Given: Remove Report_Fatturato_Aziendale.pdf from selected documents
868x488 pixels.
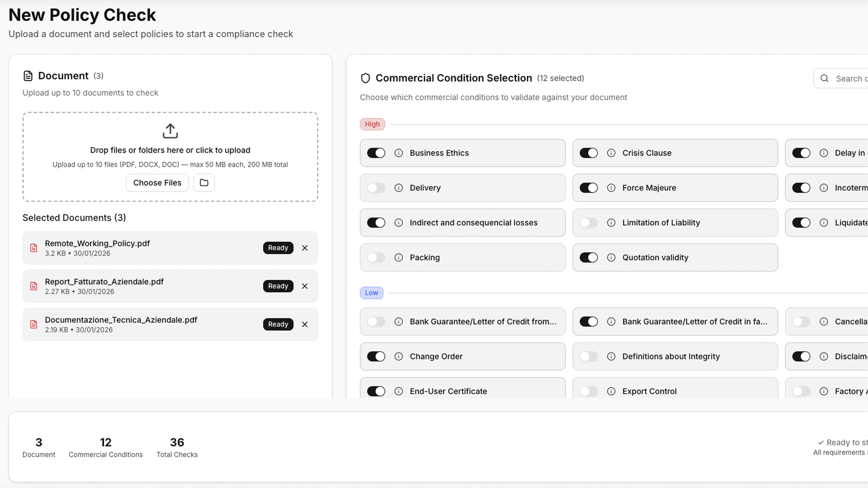Looking at the screenshot, I should tap(305, 286).
